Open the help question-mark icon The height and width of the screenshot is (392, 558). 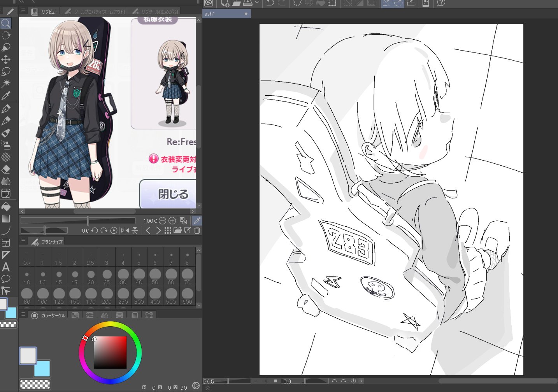pyautogui.click(x=441, y=3)
